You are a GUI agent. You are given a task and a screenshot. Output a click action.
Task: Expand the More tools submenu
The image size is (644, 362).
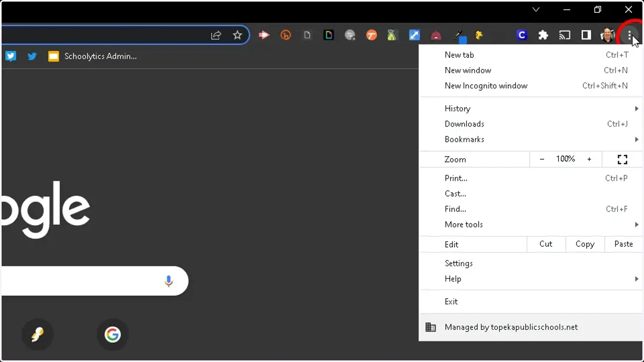coord(531,225)
